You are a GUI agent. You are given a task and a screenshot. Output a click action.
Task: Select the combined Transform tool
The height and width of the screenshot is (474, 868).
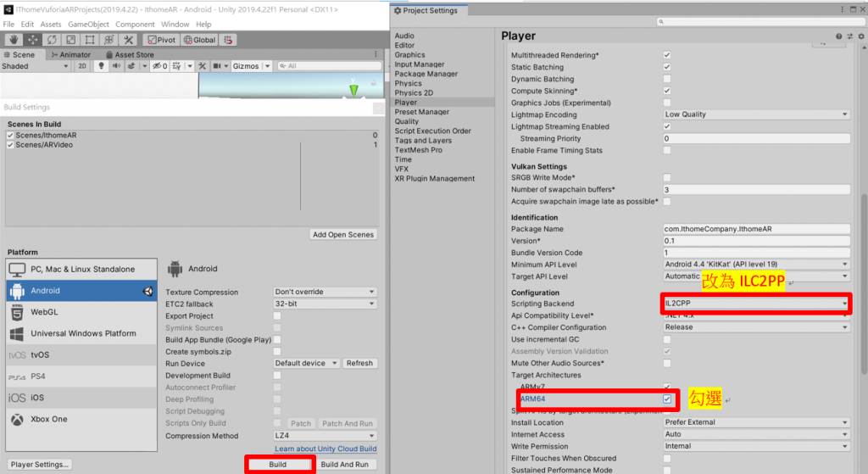point(109,40)
